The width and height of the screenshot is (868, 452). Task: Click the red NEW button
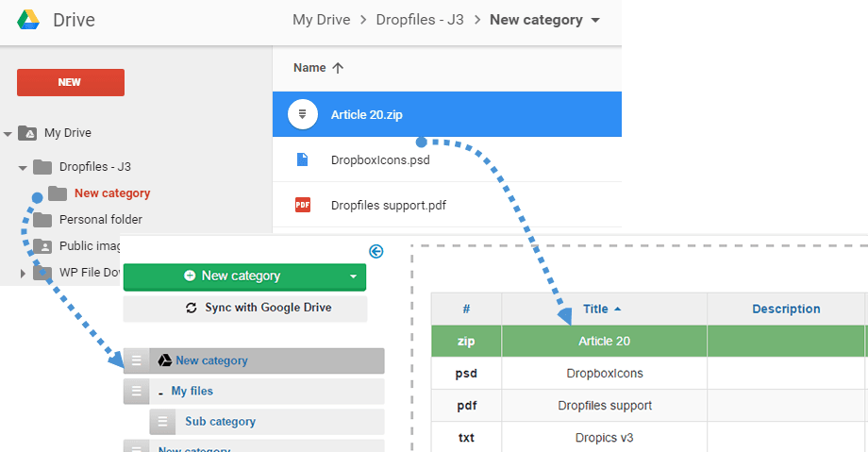tap(71, 82)
